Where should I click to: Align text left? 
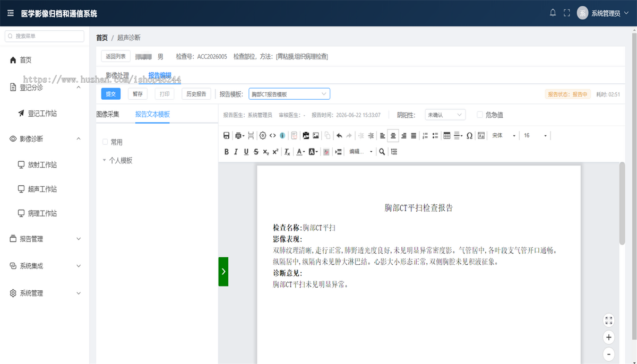point(383,136)
